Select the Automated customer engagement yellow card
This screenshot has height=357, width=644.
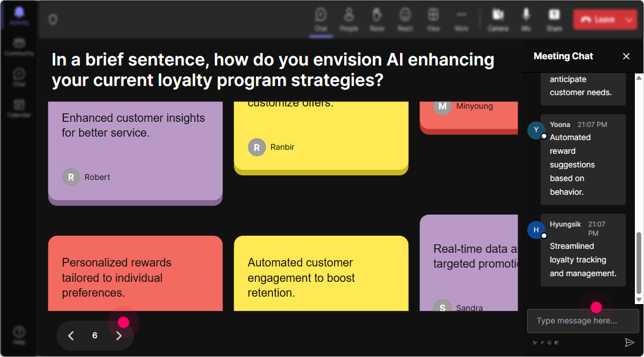click(x=321, y=273)
